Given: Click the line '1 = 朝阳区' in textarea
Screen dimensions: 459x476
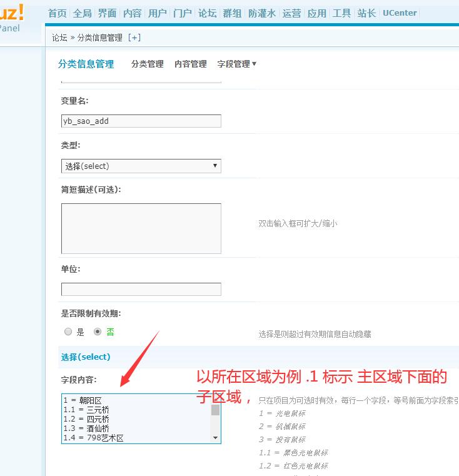Looking at the screenshot, I should 83,400.
